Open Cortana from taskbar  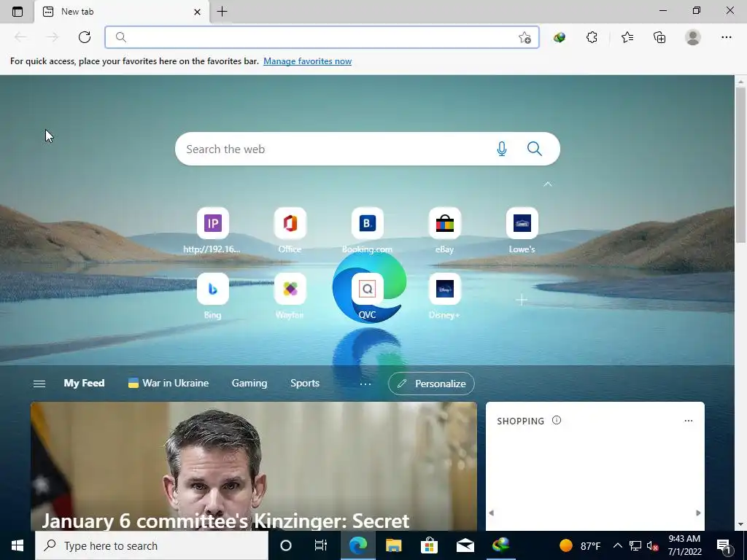[x=286, y=545]
